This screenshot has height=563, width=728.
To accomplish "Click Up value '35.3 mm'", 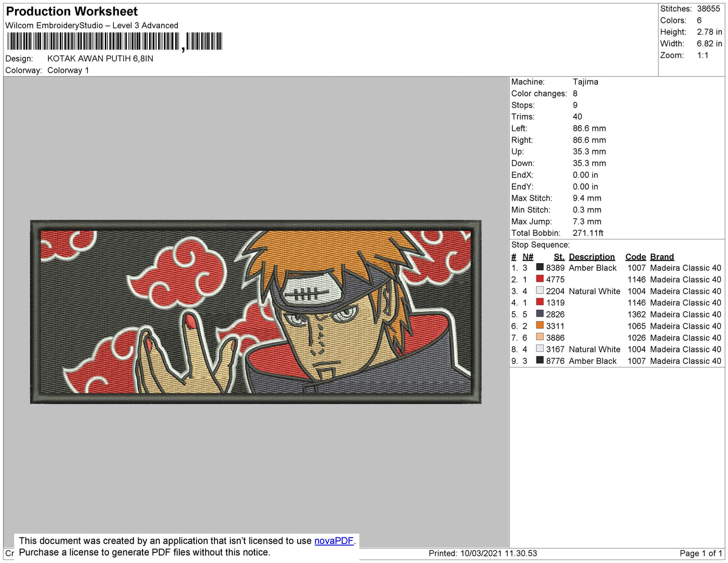I will pyautogui.click(x=589, y=151).
